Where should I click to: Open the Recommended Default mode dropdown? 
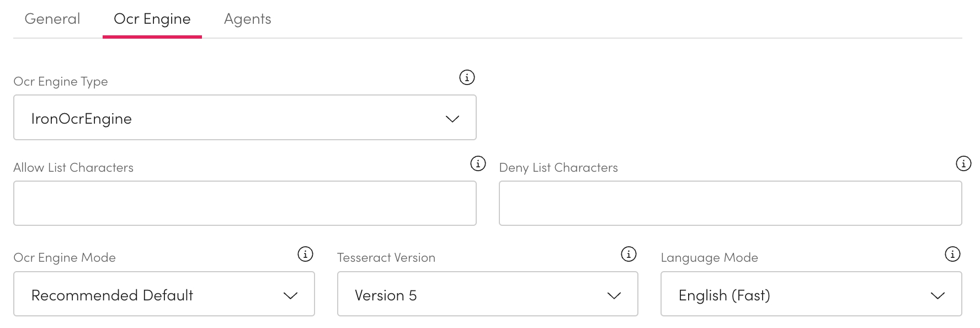[x=164, y=294]
